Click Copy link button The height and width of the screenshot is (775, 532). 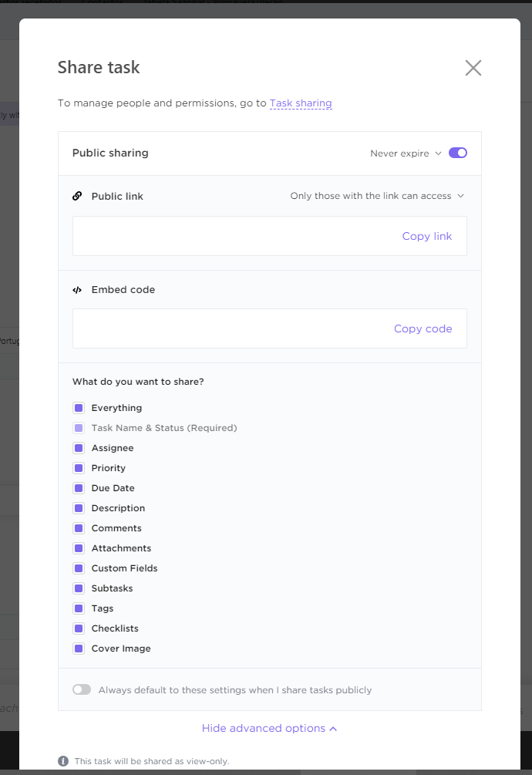click(427, 236)
